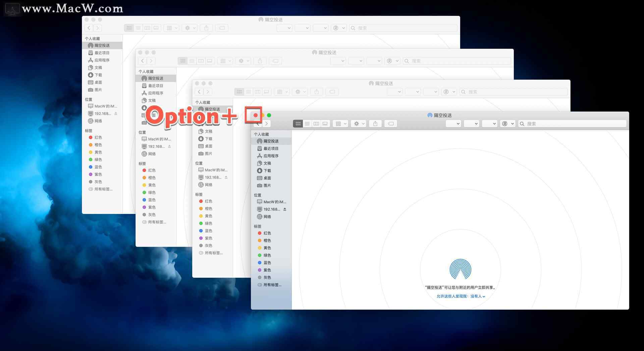Click the AirDrop radar icon in front window
This screenshot has height=351, width=644.
pos(460,269)
